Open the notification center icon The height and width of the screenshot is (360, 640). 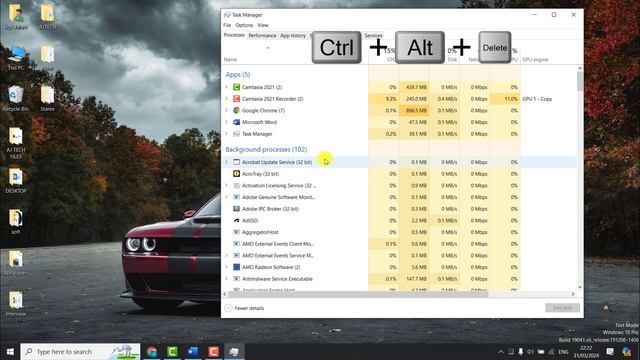[x=610, y=351]
